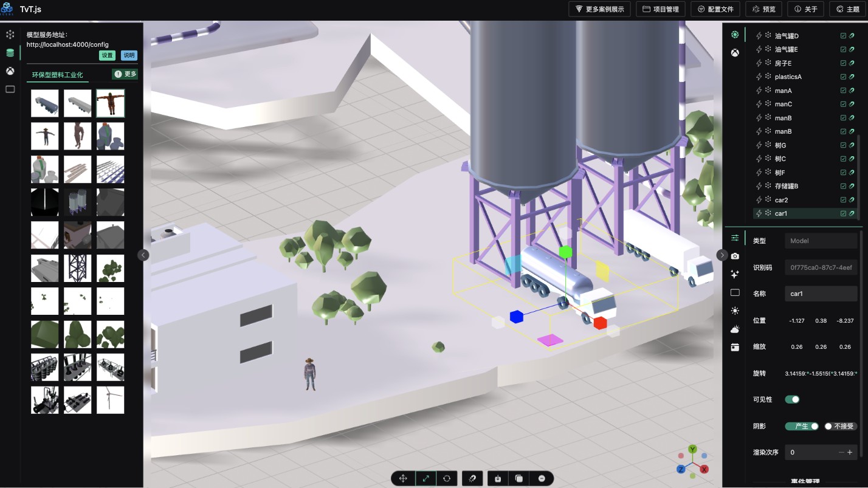Click the 预览 preview button
Image resolution: width=868 pixels, height=488 pixels.
pos(763,9)
